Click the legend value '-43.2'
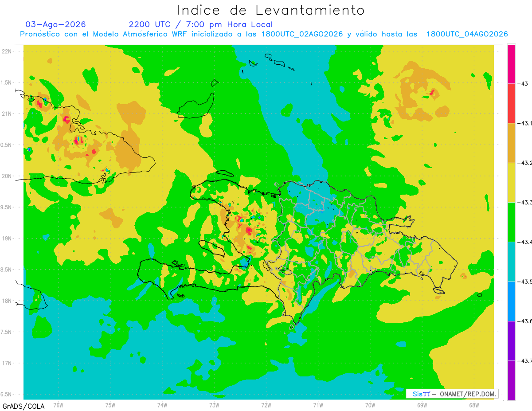 pyautogui.click(x=525, y=163)
